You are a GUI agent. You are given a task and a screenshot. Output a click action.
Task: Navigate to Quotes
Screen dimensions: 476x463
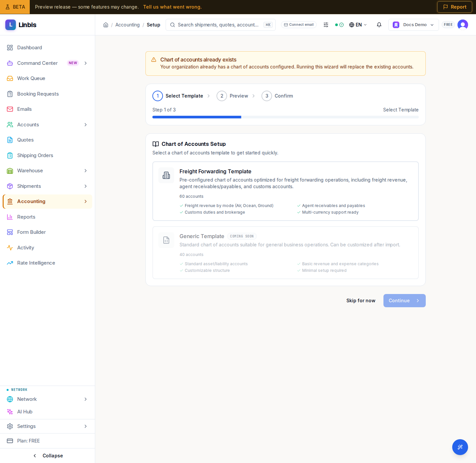[x=47, y=140]
